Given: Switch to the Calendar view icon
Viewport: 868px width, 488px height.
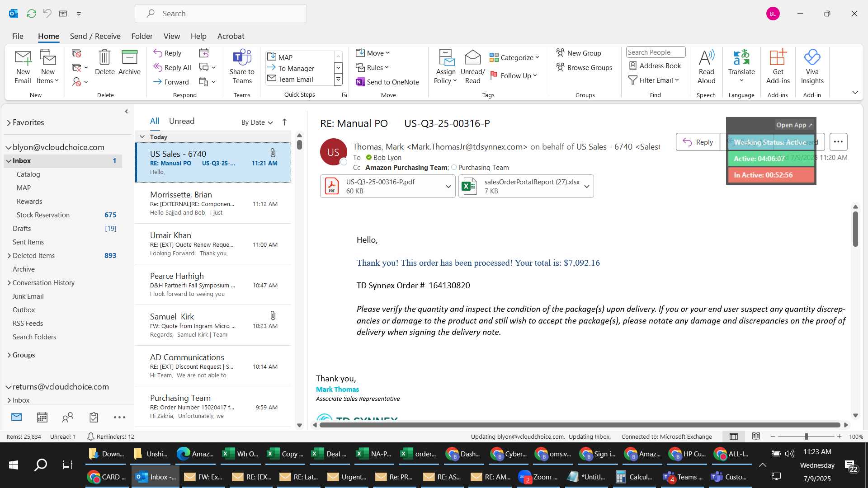Looking at the screenshot, I should (42, 417).
